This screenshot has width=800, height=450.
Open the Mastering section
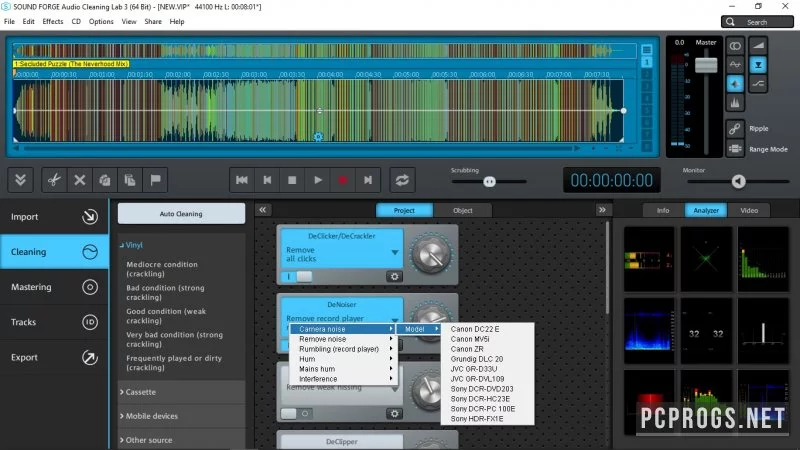[x=54, y=287]
